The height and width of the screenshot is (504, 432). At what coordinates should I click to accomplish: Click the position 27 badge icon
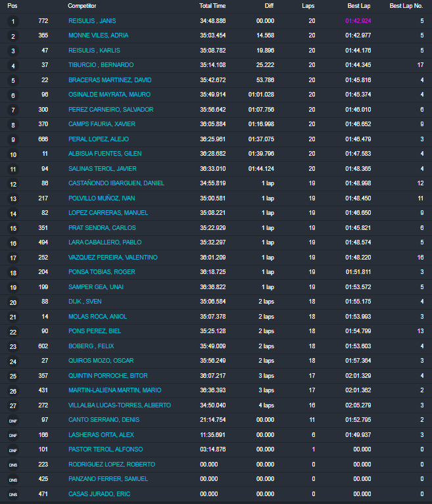[13, 405]
